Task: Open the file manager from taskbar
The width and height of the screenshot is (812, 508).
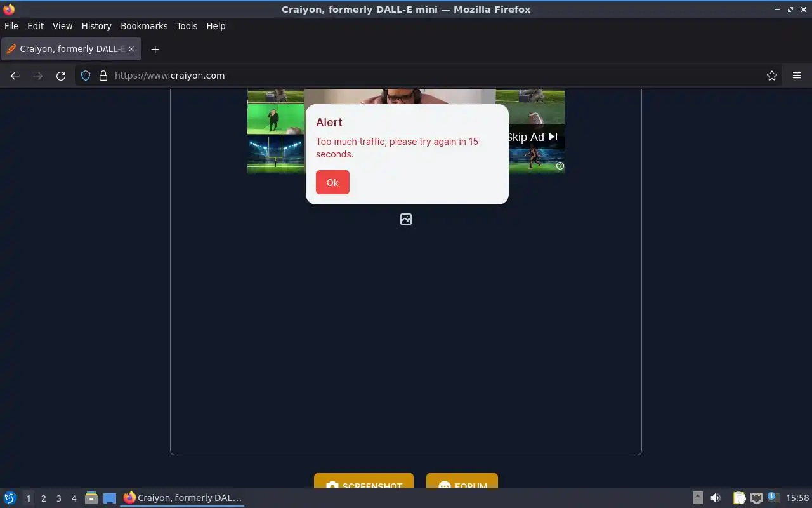Action: click(x=91, y=498)
